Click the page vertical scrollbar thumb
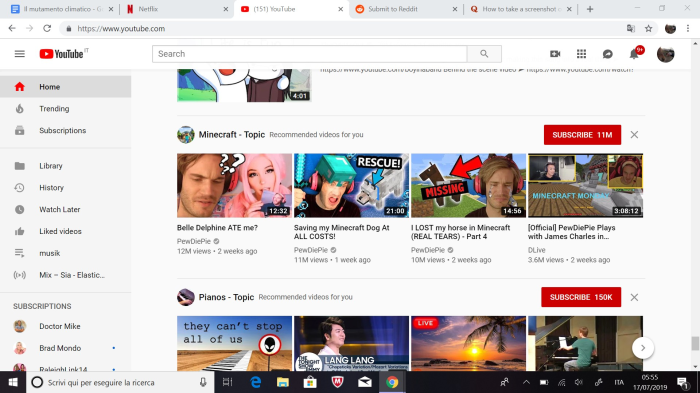The width and height of the screenshot is (700, 393). [x=695, y=344]
